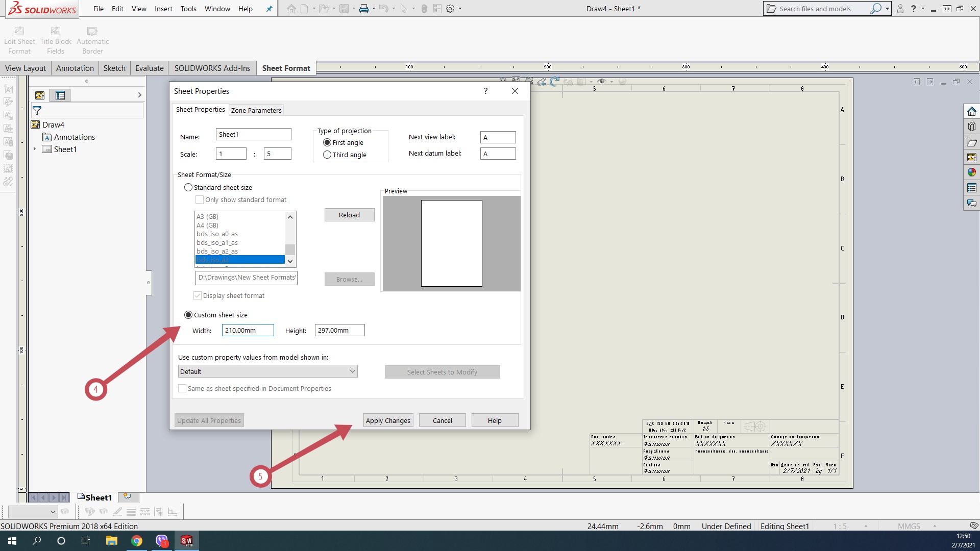This screenshot has height=551, width=980.
Task: Open the Tools menu
Action: 188,9
